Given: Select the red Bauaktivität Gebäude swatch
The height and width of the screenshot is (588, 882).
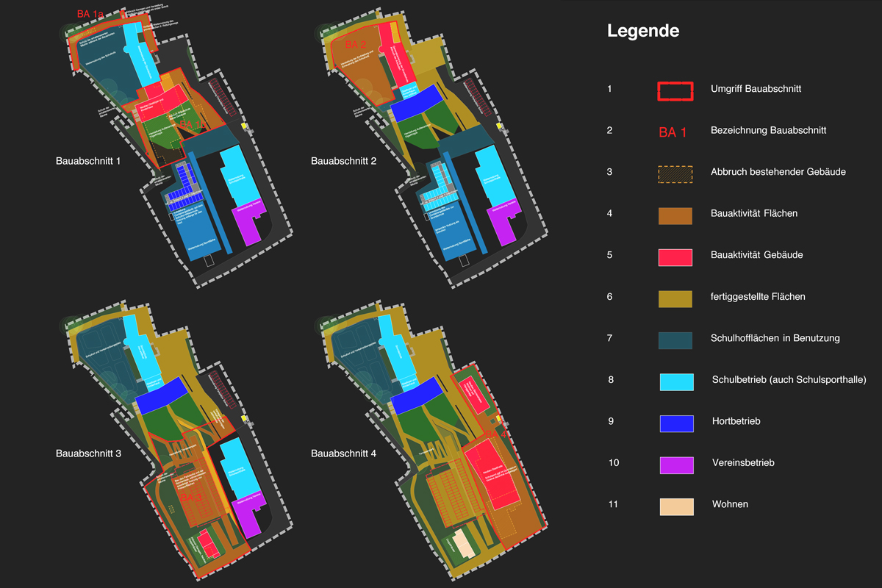Looking at the screenshot, I should [675, 257].
